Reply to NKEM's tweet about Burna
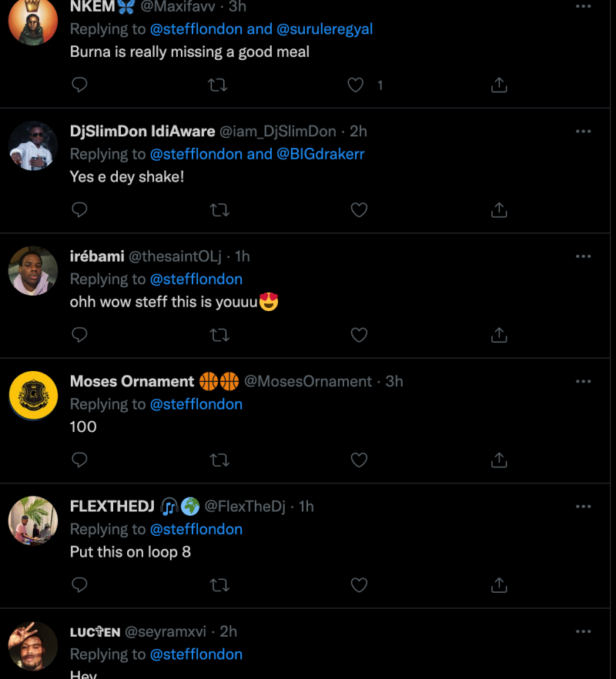Viewport: 616px width, 679px height. click(x=79, y=85)
